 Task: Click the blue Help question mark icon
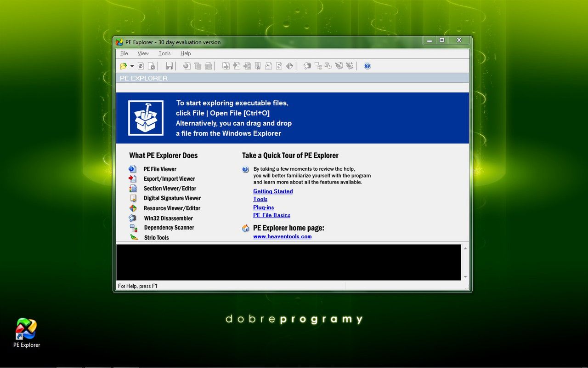tap(367, 66)
